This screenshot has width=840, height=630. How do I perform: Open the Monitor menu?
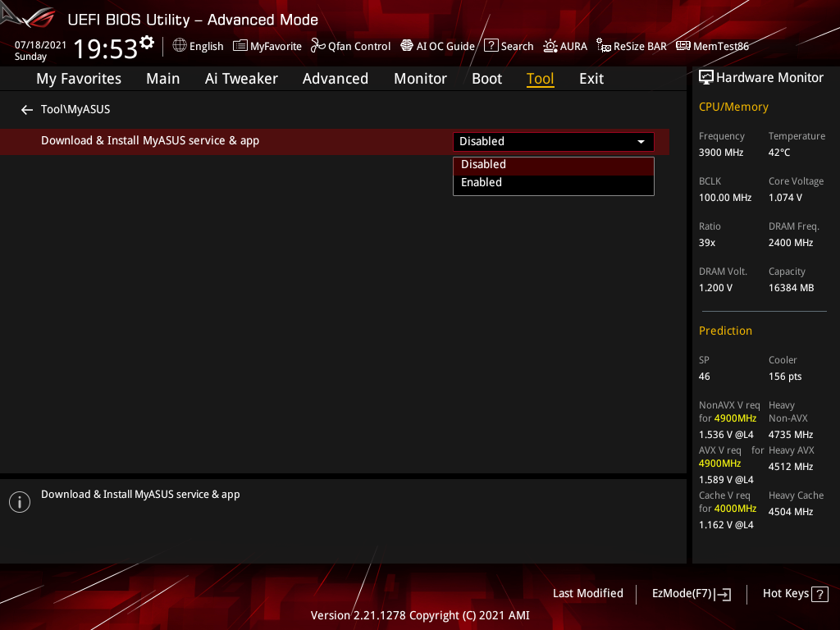[420, 78]
